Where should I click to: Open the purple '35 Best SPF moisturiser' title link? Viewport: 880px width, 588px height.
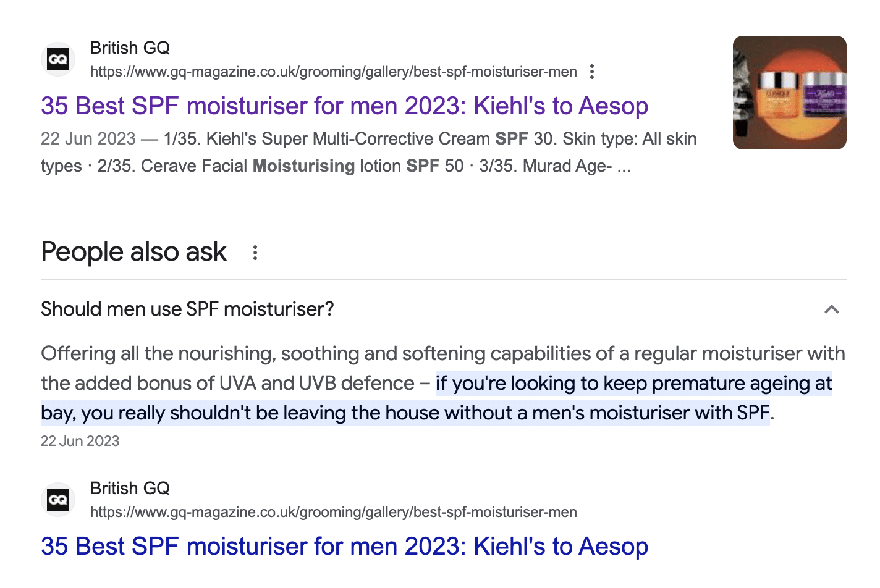coord(344,106)
